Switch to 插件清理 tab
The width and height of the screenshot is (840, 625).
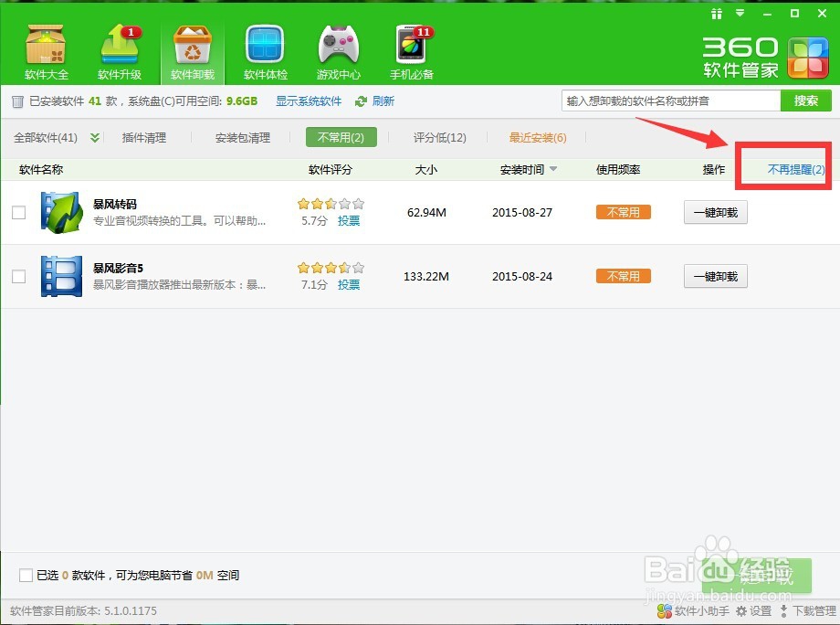(x=144, y=138)
